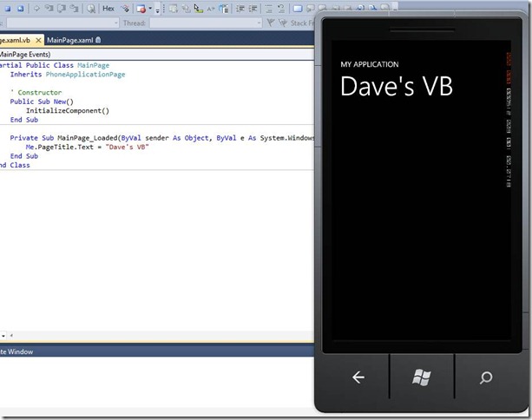Open the Thread combo box
Image resolution: width=532 pixels, height=420 pixels.
[x=206, y=23]
